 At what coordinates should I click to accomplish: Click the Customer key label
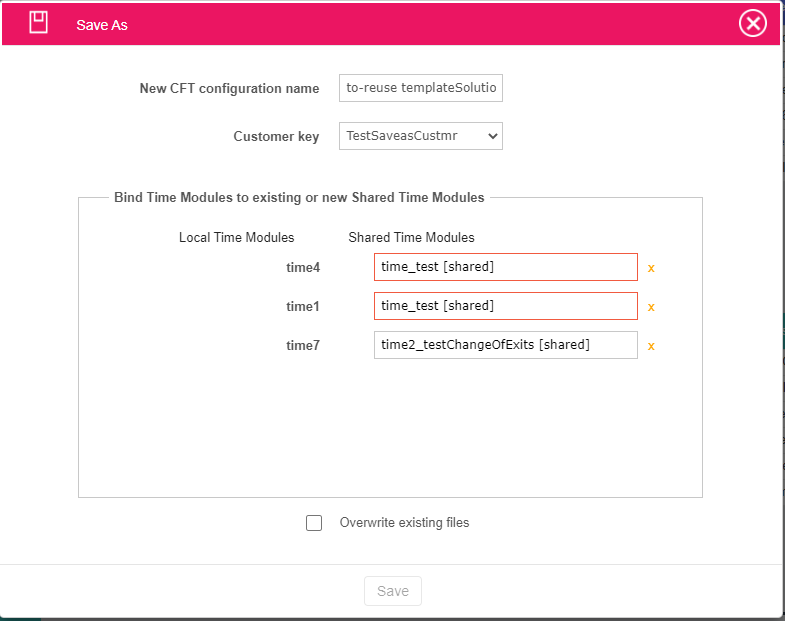click(276, 137)
